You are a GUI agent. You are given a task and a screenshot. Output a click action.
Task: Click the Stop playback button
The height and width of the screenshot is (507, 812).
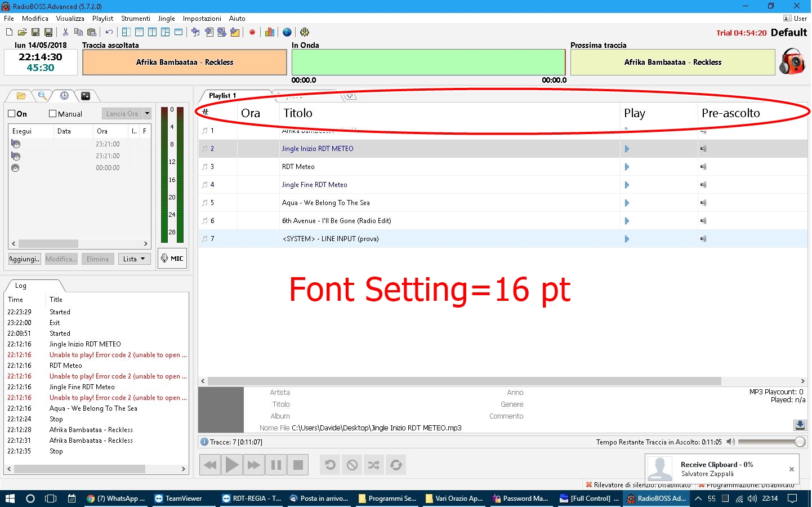(x=298, y=465)
